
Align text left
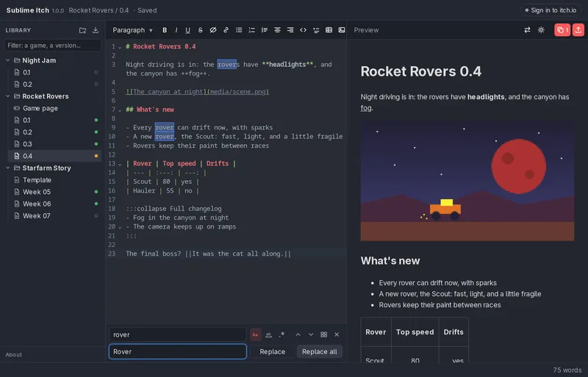[x=265, y=30]
